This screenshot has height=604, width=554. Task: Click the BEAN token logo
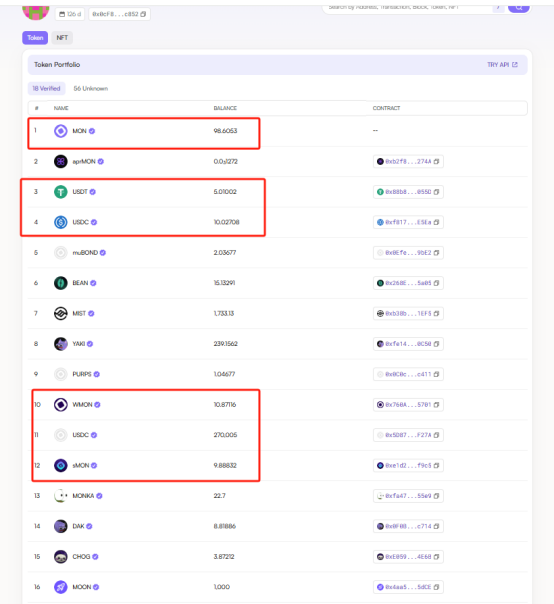point(60,283)
